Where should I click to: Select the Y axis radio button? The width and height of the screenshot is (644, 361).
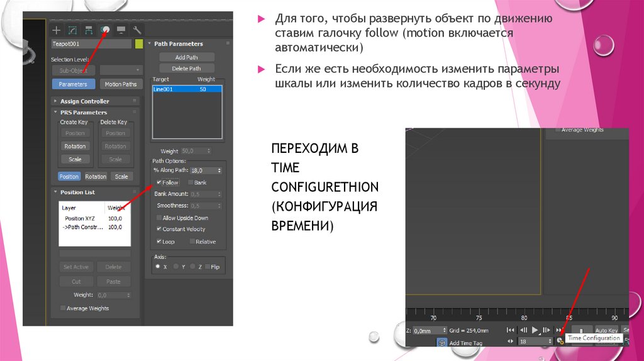[x=176, y=267]
